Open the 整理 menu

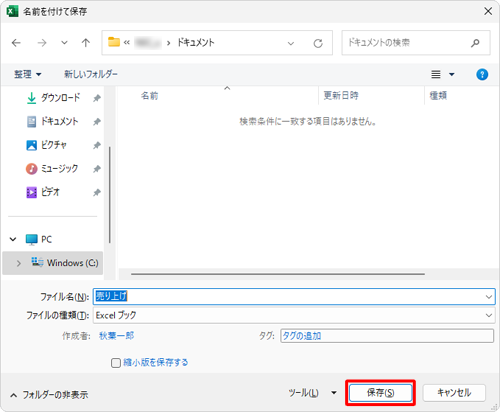(x=27, y=74)
